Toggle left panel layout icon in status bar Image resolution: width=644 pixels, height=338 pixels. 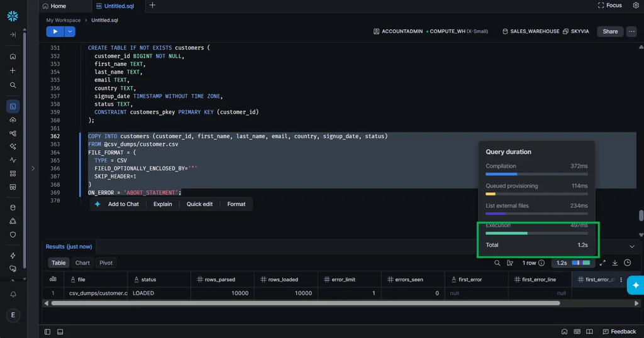pos(47,332)
